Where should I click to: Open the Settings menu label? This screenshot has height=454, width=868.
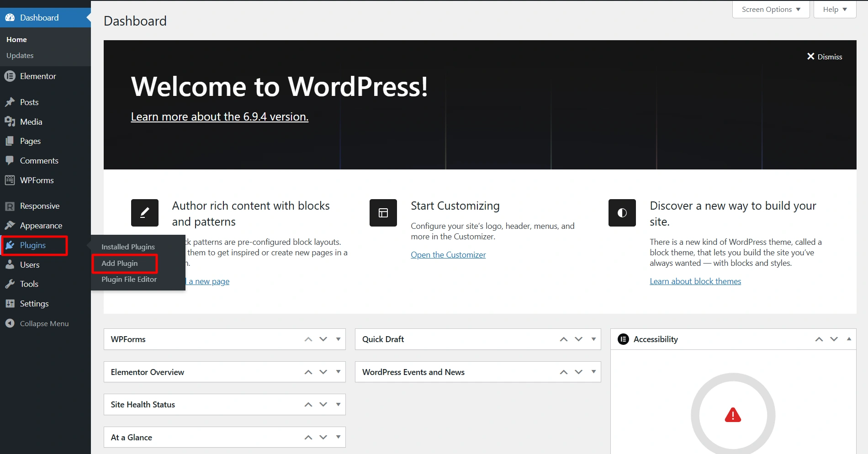click(34, 304)
